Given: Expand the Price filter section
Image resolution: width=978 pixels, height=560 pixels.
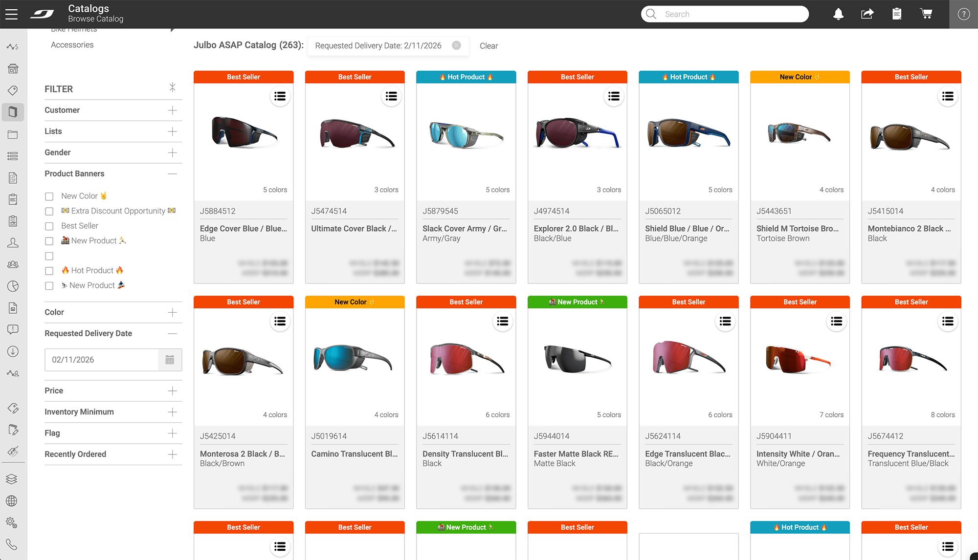Looking at the screenshot, I should tap(173, 390).
